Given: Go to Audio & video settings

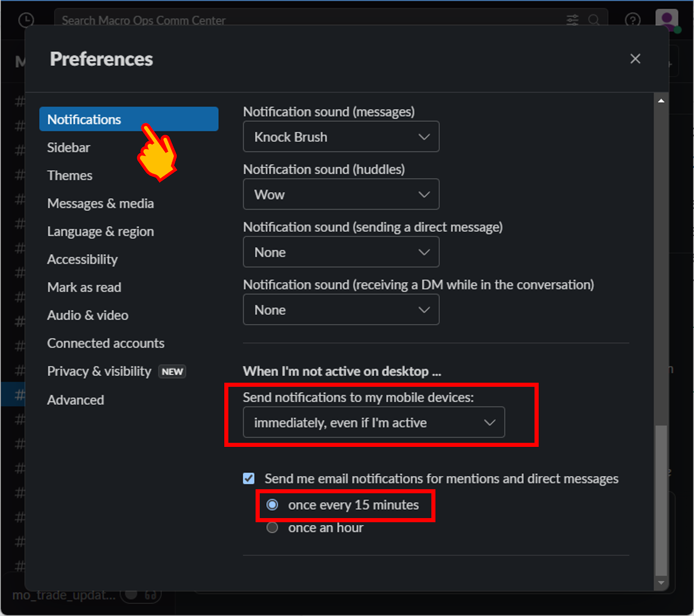Looking at the screenshot, I should point(88,315).
